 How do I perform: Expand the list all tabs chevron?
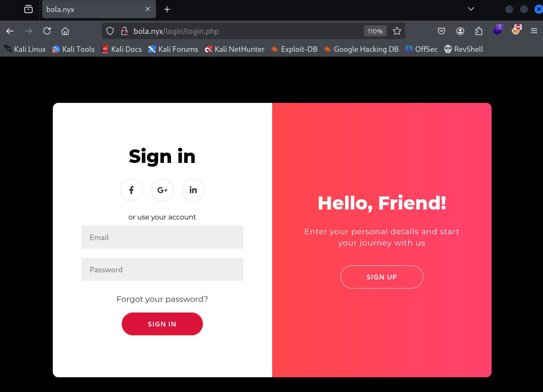click(x=471, y=9)
